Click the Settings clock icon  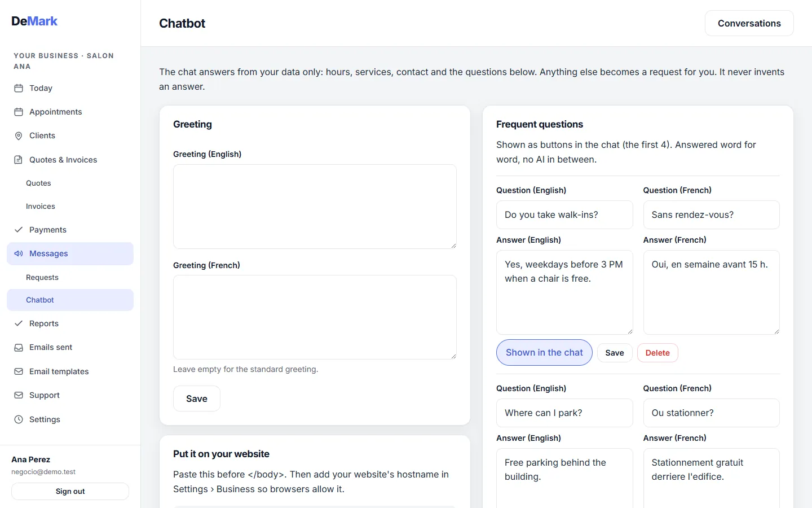coord(19,419)
